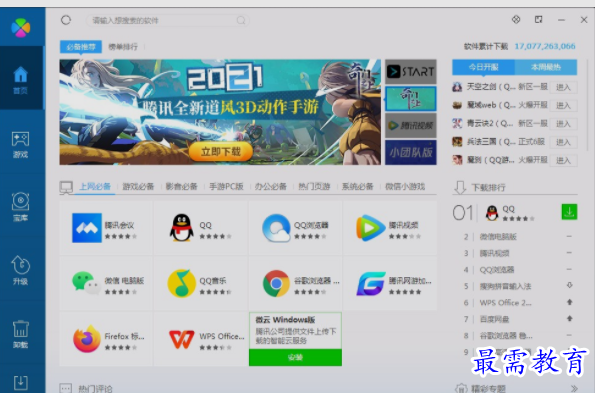The height and width of the screenshot is (393, 595).
Task: Switch to the 榜单排行 tab
Action: pyautogui.click(x=123, y=47)
